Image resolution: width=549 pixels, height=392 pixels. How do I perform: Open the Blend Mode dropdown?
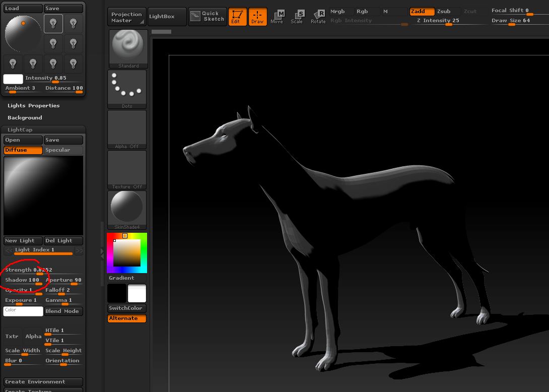tap(63, 311)
